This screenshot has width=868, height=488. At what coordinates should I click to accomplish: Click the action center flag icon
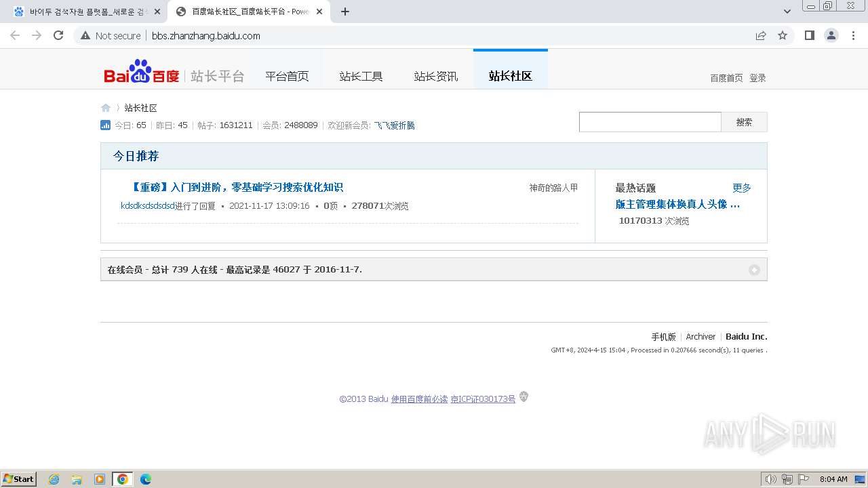point(804,479)
